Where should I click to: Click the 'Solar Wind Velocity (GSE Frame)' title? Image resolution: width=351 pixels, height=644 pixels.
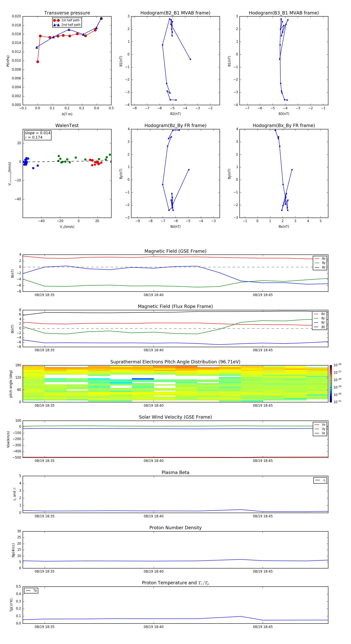click(x=175, y=417)
